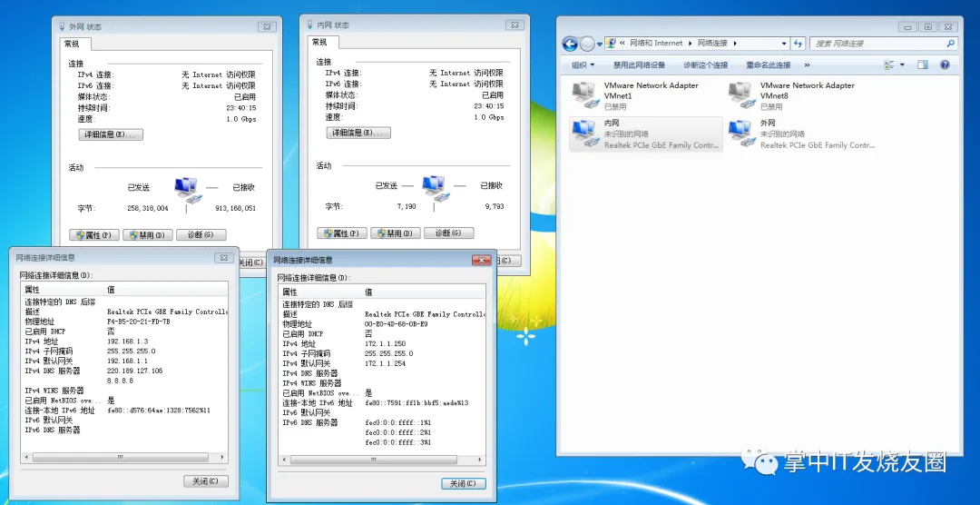Select the VMnet8 VMware adapter icon

741,94
